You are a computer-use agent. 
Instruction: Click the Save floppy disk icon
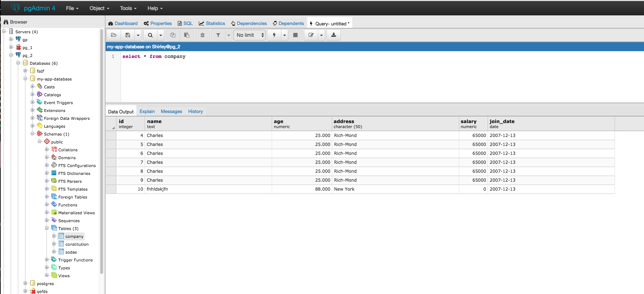pos(128,35)
